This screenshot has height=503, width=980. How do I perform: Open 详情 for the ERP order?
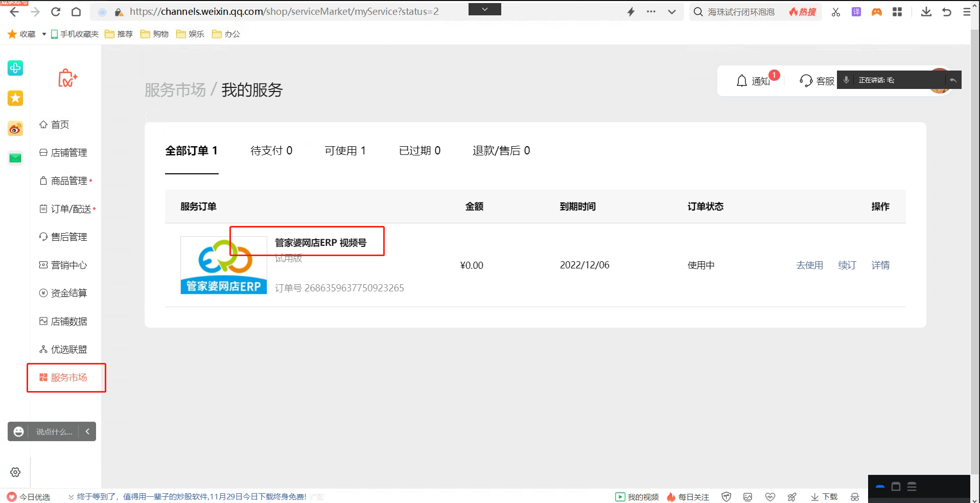[x=880, y=265]
